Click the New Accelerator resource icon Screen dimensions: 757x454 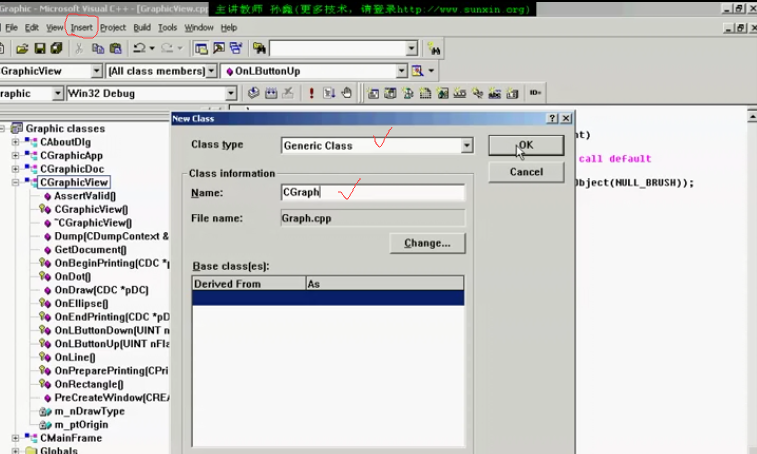click(x=477, y=93)
